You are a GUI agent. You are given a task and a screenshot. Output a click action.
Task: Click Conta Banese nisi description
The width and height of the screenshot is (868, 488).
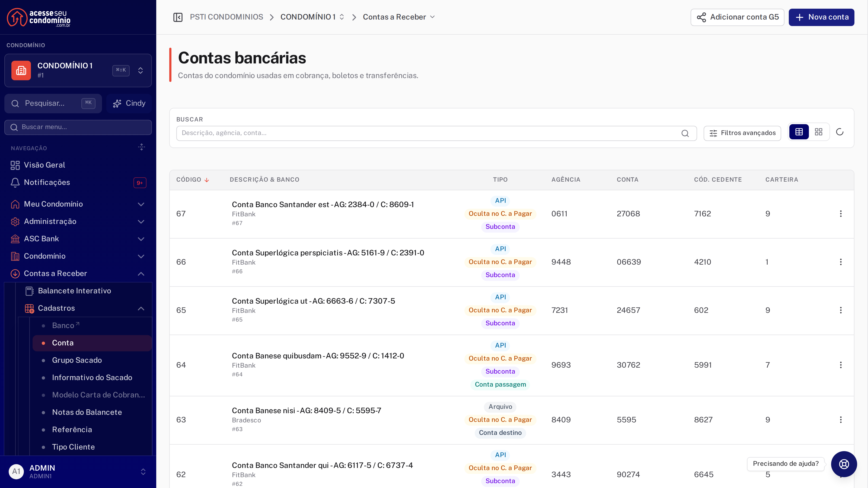point(306,410)
